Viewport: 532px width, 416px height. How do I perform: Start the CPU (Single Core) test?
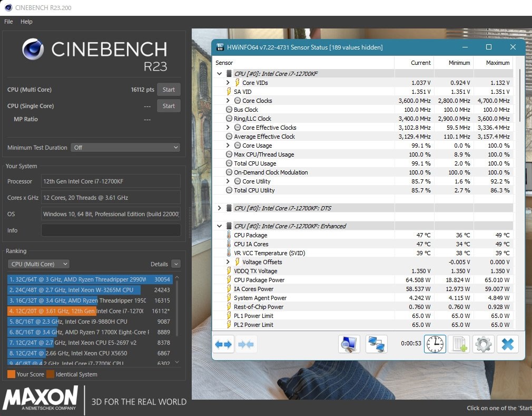(169, 106)
